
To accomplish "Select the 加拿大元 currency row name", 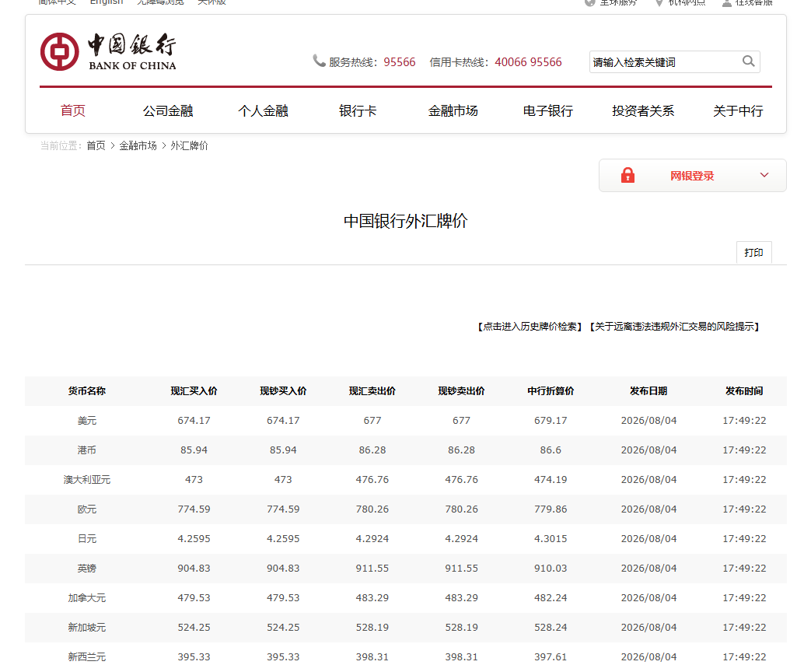I will [87, 597].
